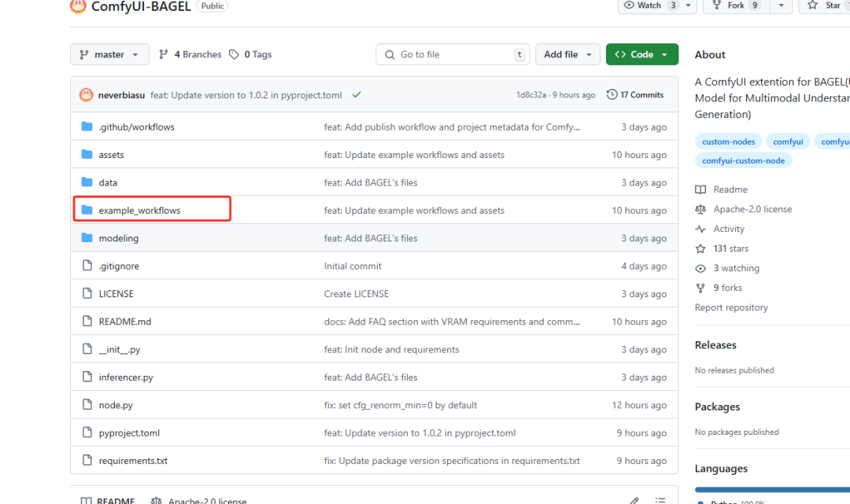Click the neverbiasu avatar icon in commit row
Viewport: 850px width, 504px height.
coord(86,94)
